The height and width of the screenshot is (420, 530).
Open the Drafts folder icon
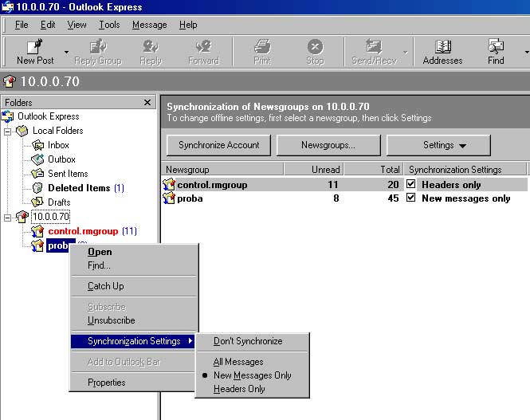point(37,202)
